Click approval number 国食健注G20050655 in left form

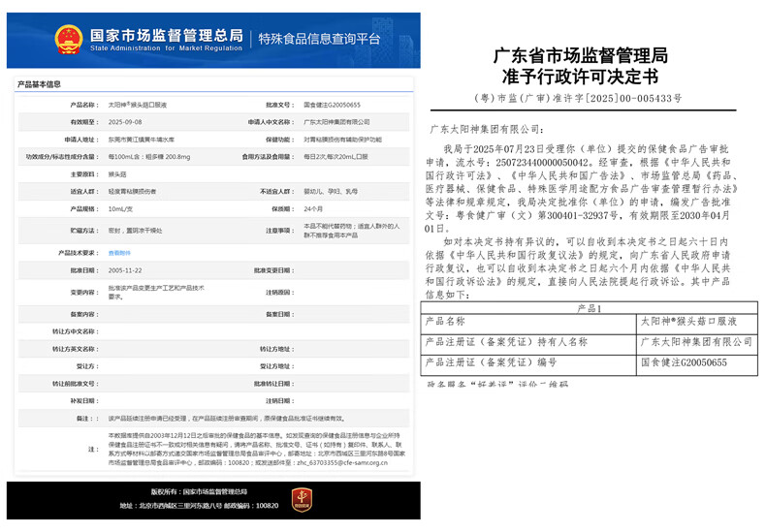pyautogui.click(x=332, y=104)
